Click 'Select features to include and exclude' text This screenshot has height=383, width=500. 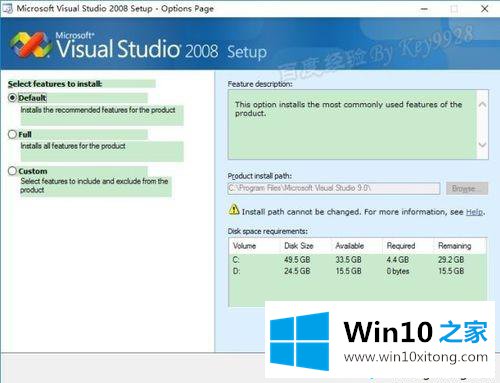point(94,185)
